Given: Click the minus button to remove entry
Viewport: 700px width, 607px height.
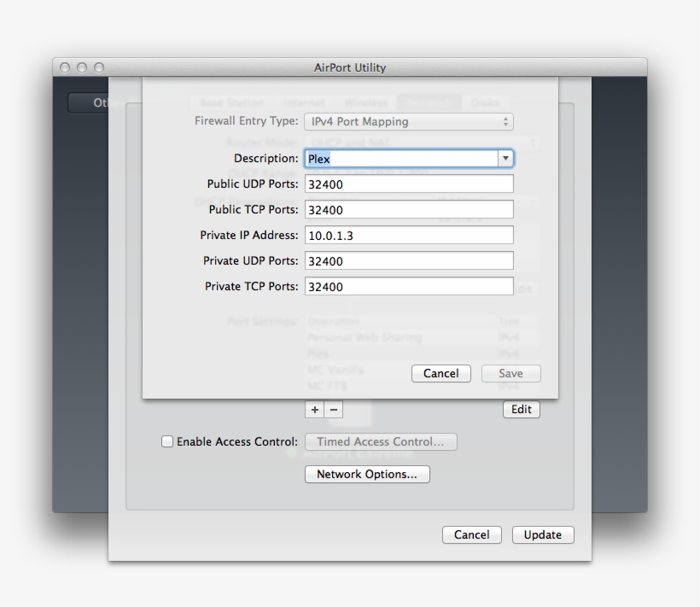Looking at the screenshot, I should click(334, 410).
